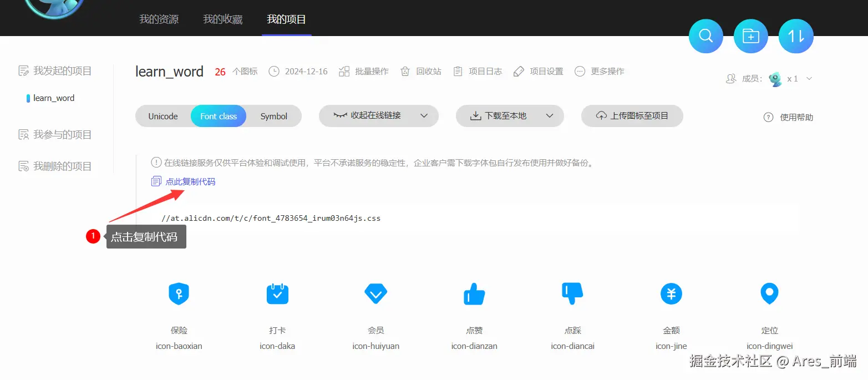Expand the 成员 members chevron
Image resolution: width=868 pixels, height=380 pixels.
pyautogui.click(x=809, y=79)
